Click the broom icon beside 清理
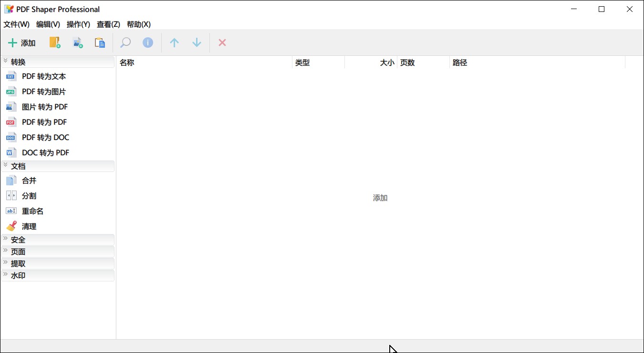The height and width of the screenshot is (353, 644). point(11,226)
